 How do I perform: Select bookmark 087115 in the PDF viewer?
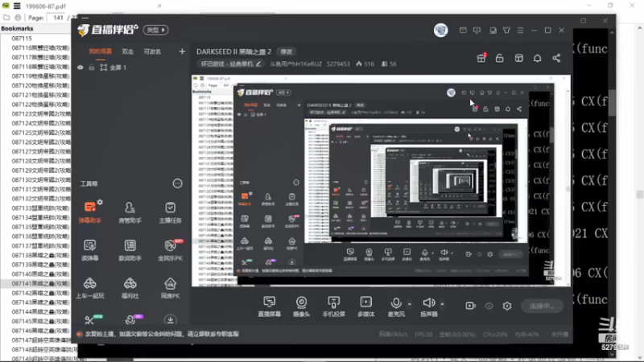point(22,38)
